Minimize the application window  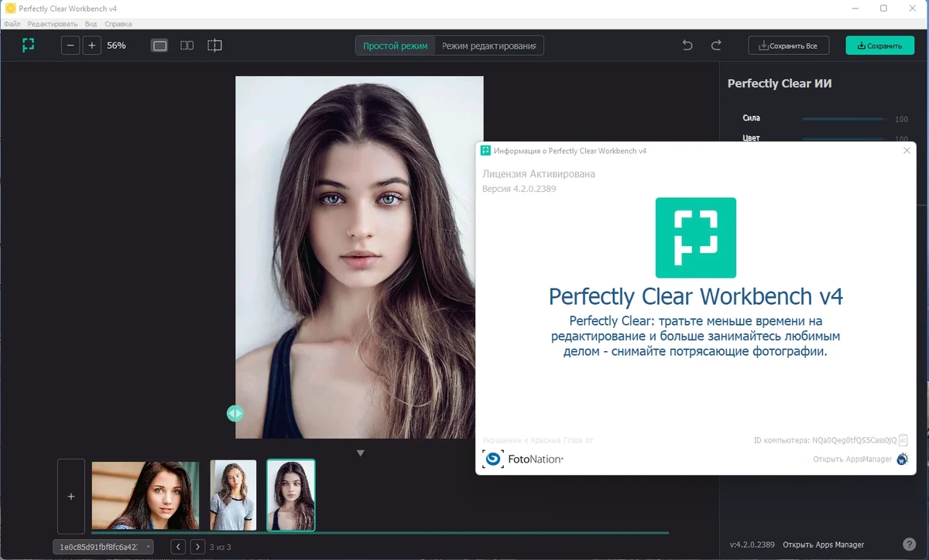(x=855, y=8)
